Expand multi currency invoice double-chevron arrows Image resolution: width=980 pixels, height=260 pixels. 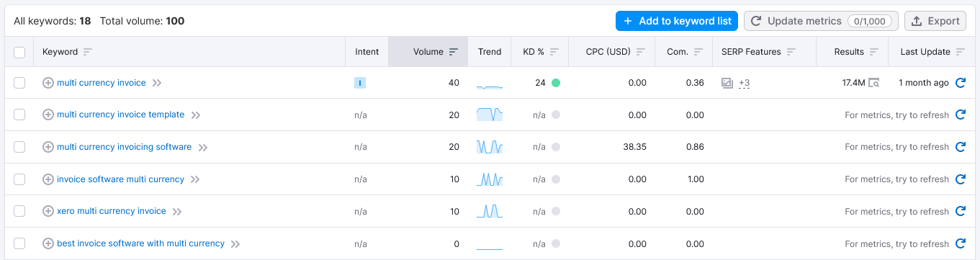click(157, 84)
